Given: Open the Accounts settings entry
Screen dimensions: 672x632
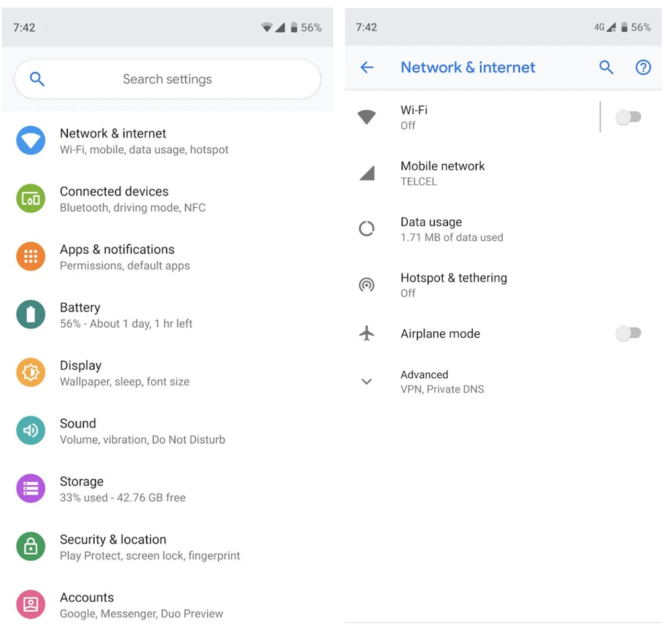Looking at the screenshot, I should click(x=87, y=604).
